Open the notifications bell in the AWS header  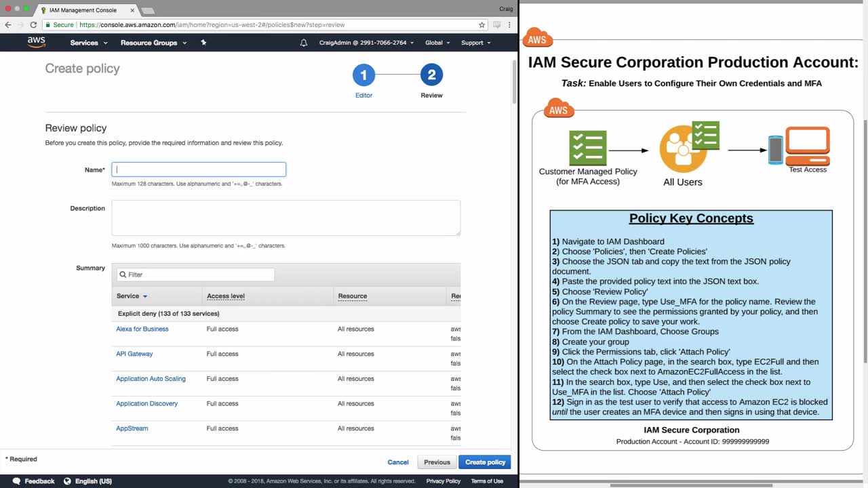303,43
